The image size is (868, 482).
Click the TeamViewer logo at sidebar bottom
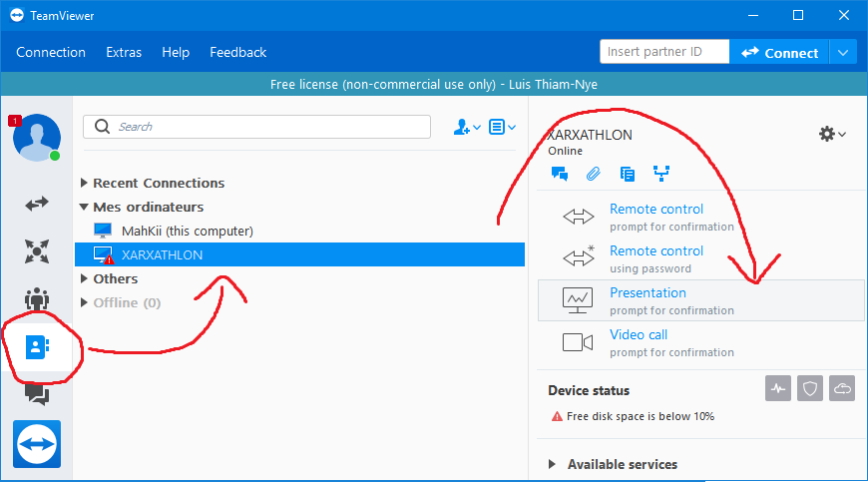pyautogui.click(x=37, y=444)
